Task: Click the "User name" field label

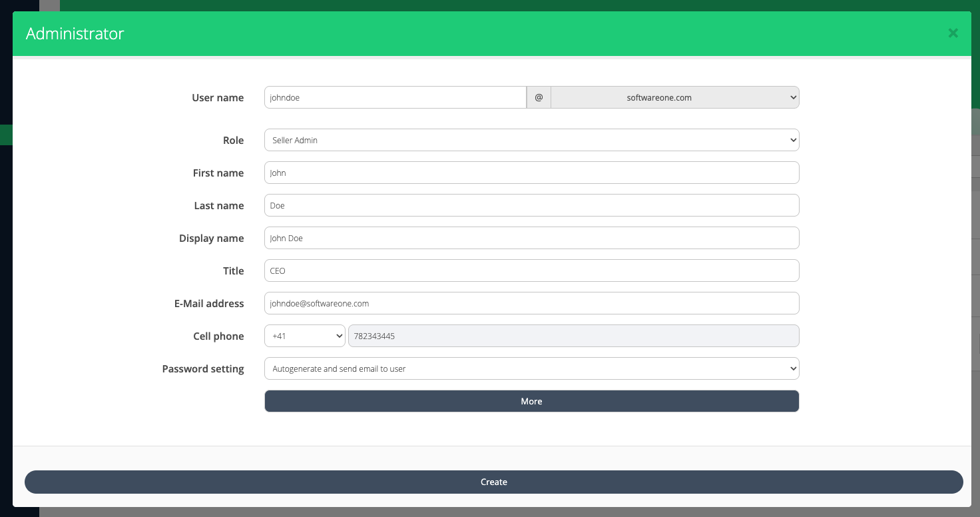Action: click(218, 98)
